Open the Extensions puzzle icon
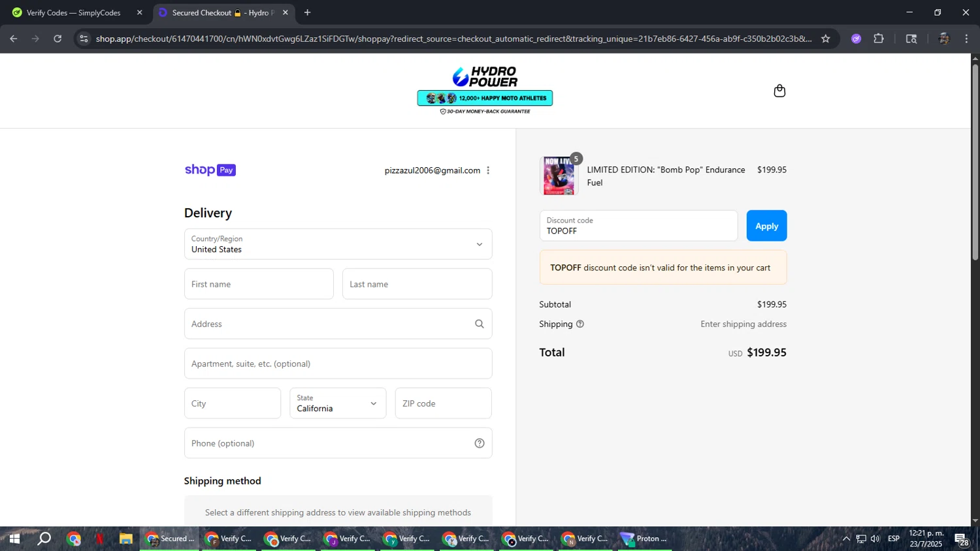The image size is (980, 551). [879, 39]
